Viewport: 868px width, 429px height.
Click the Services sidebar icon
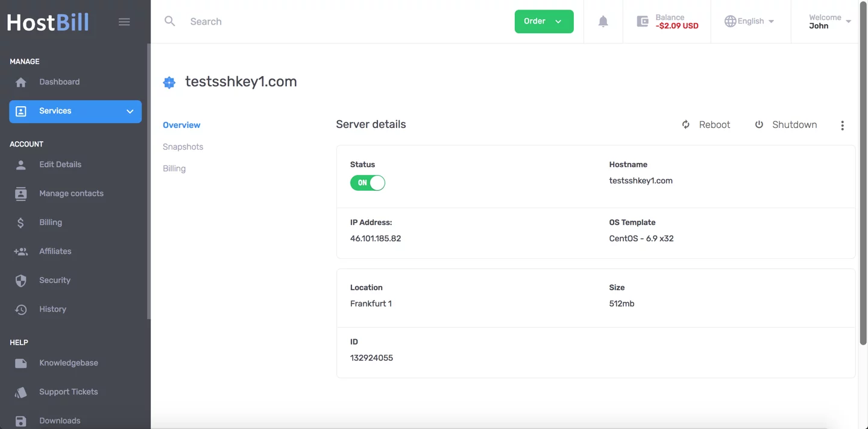coord(21,112)
